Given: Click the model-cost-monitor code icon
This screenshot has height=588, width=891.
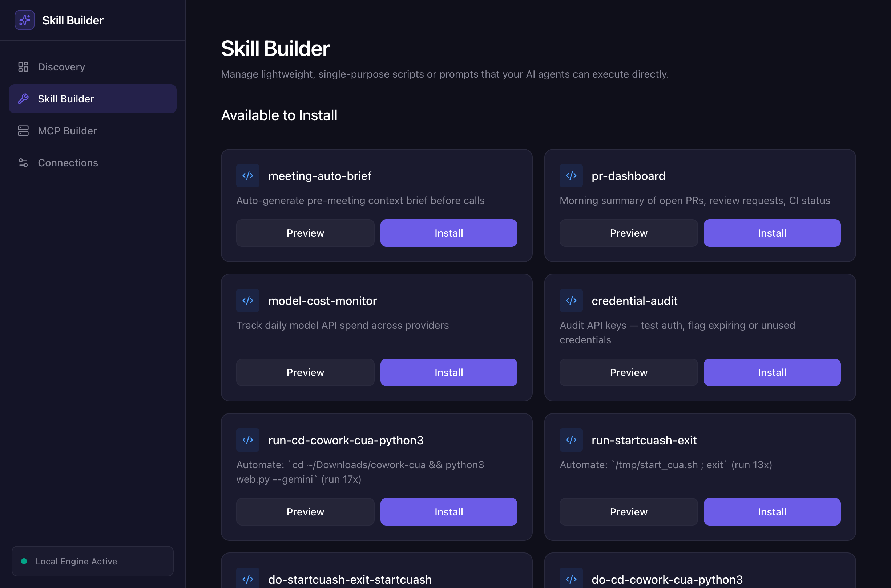Looking at the screenshot, I should (248, 301).
